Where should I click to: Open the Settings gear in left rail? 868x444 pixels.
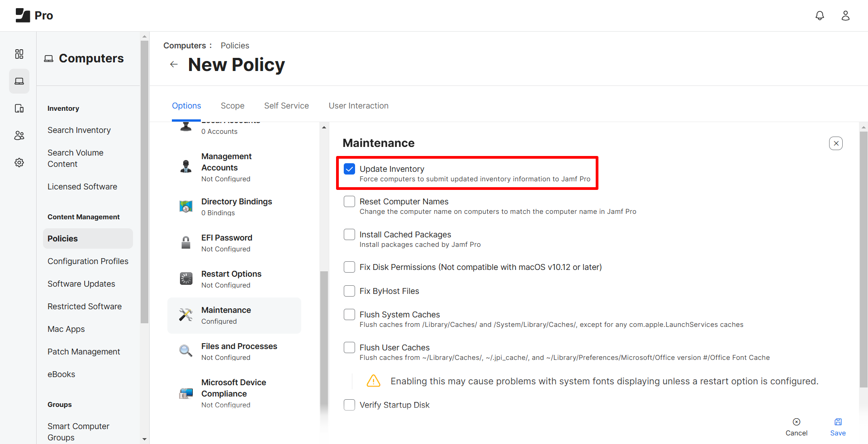pos(19,163)
